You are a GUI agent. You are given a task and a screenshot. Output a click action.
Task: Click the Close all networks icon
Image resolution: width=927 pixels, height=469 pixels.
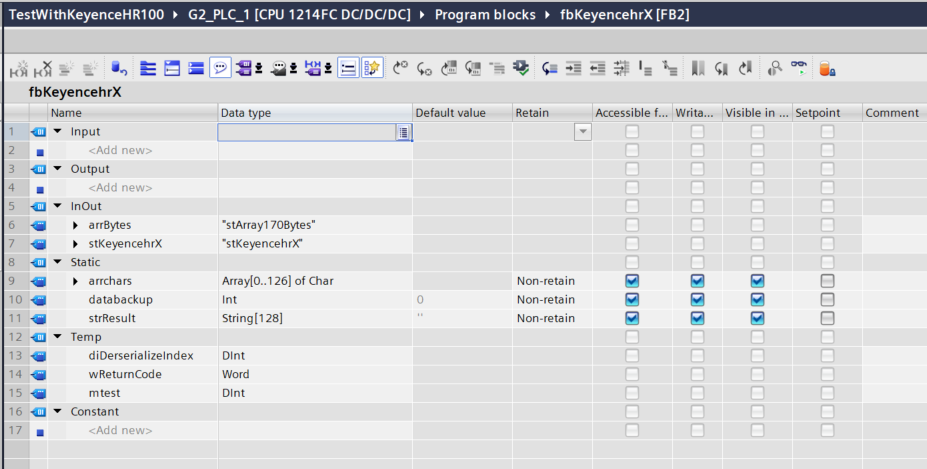click(x=196, y=69)
